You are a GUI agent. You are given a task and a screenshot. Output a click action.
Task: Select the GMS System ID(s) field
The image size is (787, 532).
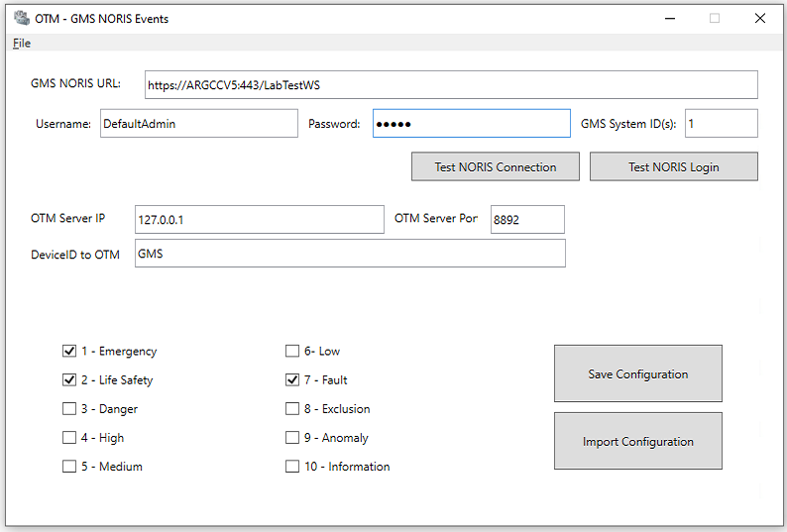coord(721,124)
